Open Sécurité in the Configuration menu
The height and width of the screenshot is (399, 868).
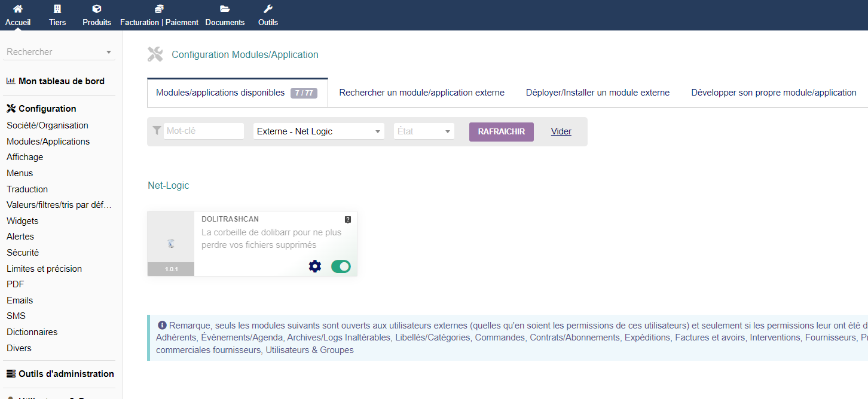click(x=23, y=253)
